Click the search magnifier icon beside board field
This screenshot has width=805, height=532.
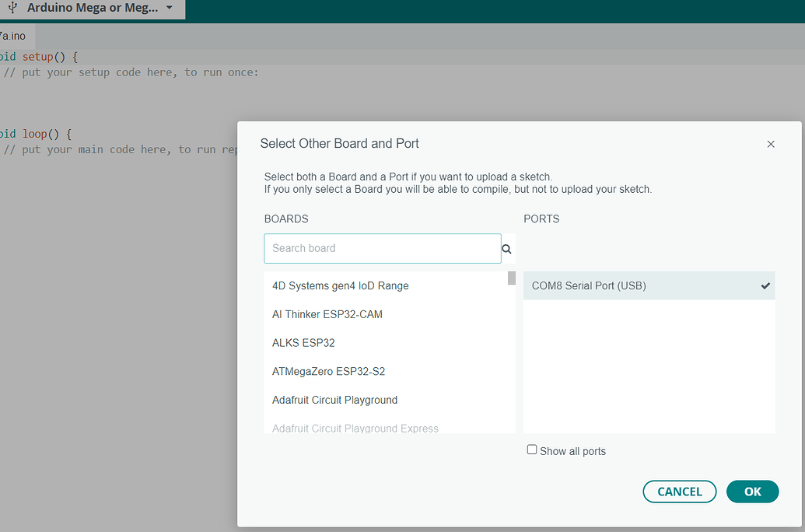[x=506, y=249]
